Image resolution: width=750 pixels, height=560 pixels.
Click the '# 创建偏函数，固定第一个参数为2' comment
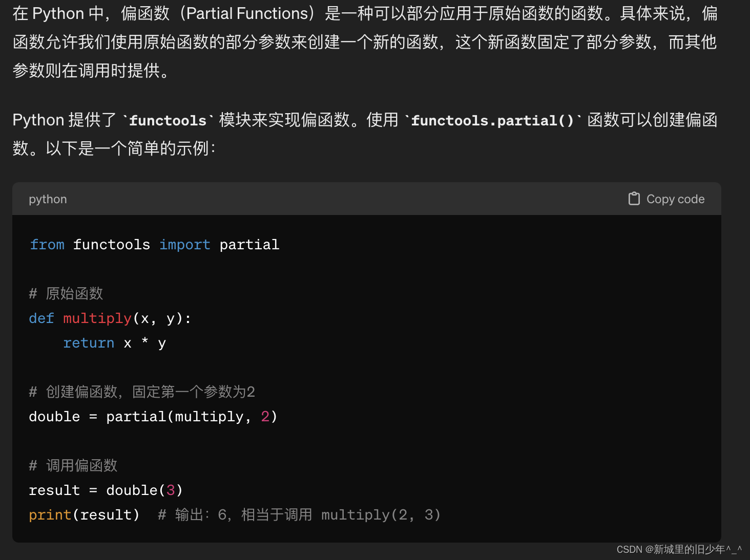pyautogui.click(x=142, y=392)
